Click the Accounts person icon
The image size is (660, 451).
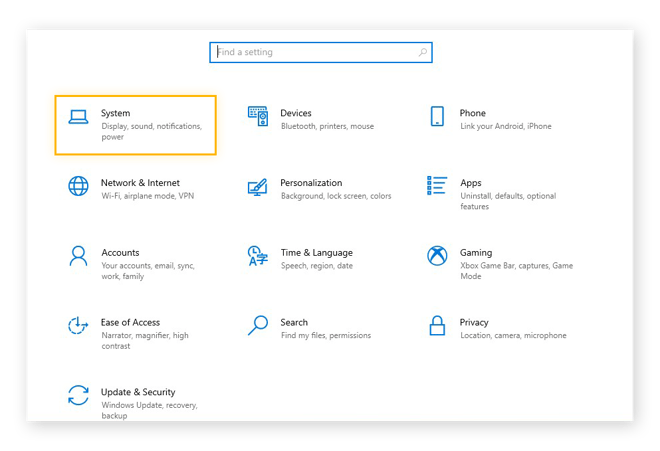(x=78, y=256)
